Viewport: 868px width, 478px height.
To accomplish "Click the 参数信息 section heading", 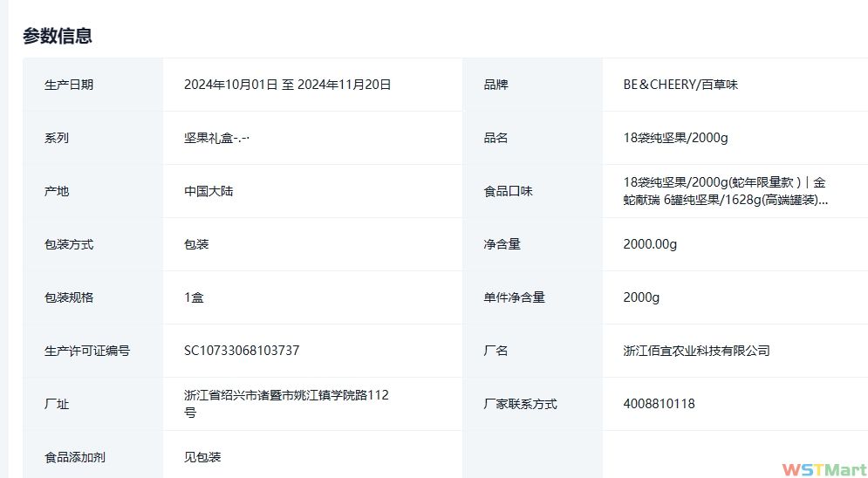I will click(x=58, y=36).
